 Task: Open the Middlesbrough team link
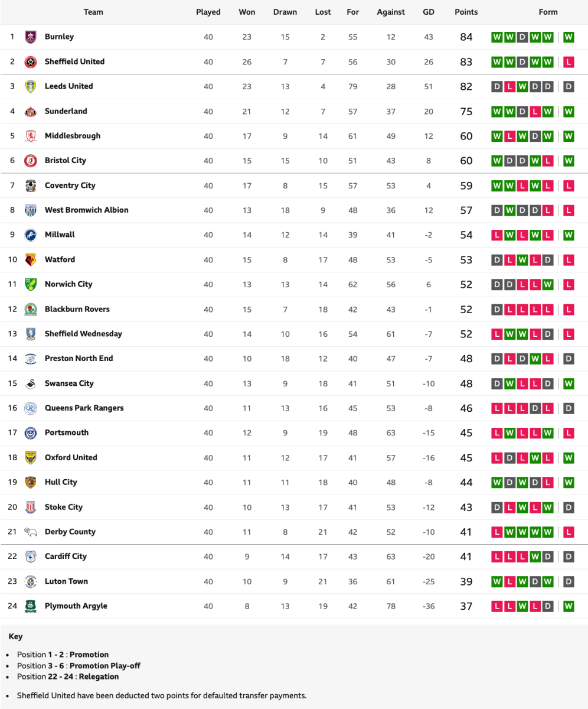73,136
